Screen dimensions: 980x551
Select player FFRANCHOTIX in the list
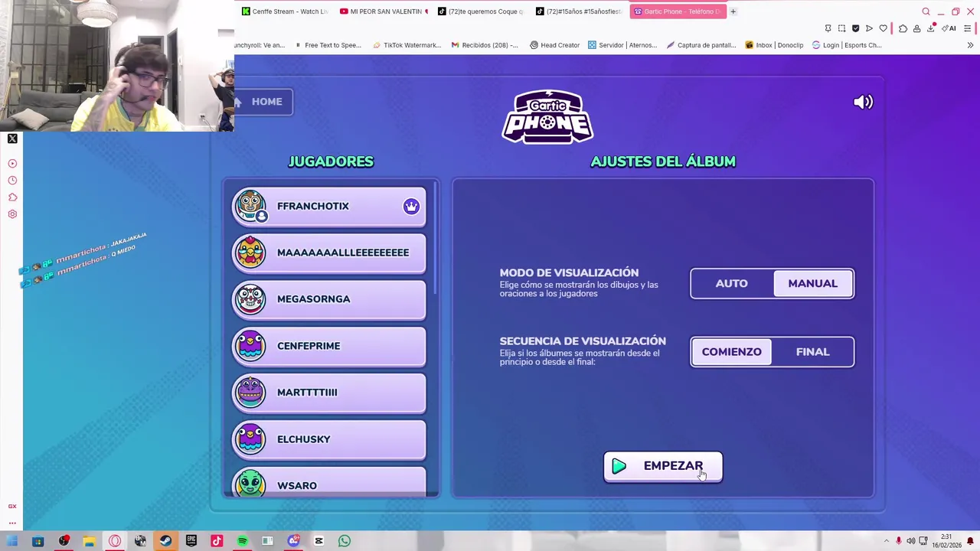(x=329, y=207)
